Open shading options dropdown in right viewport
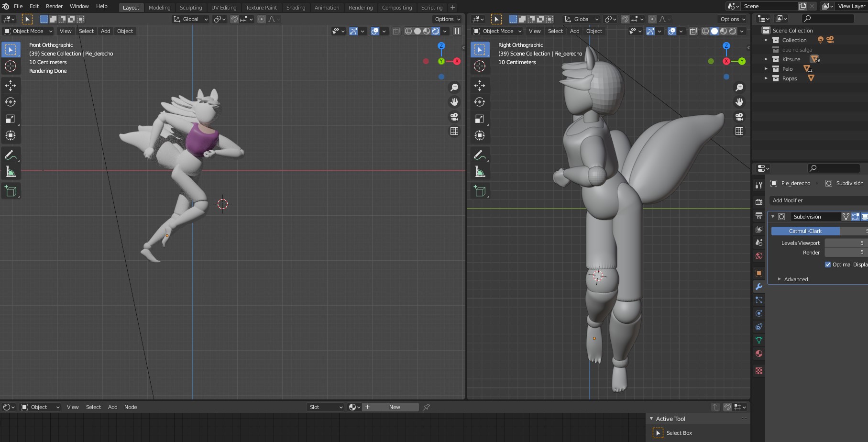 742,31
